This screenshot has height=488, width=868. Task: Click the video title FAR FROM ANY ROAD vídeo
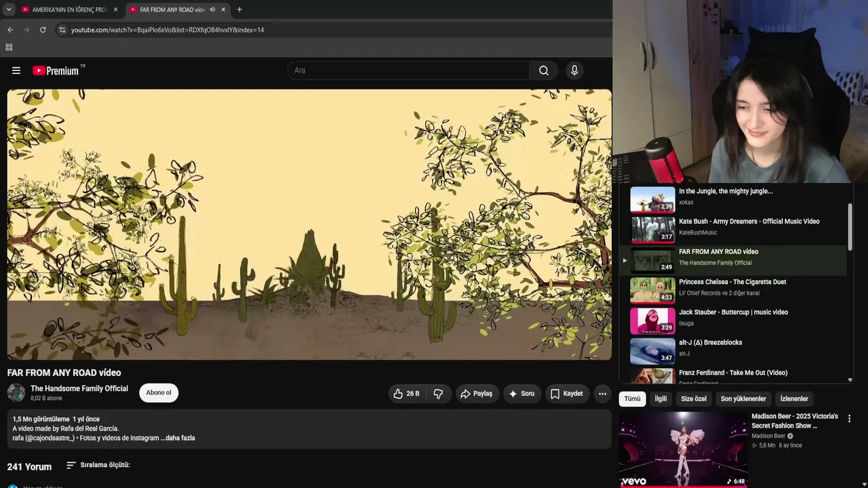point(64,373)
